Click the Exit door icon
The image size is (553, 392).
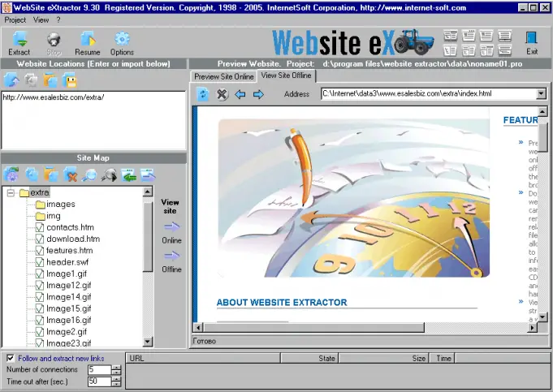coord(532,41)
